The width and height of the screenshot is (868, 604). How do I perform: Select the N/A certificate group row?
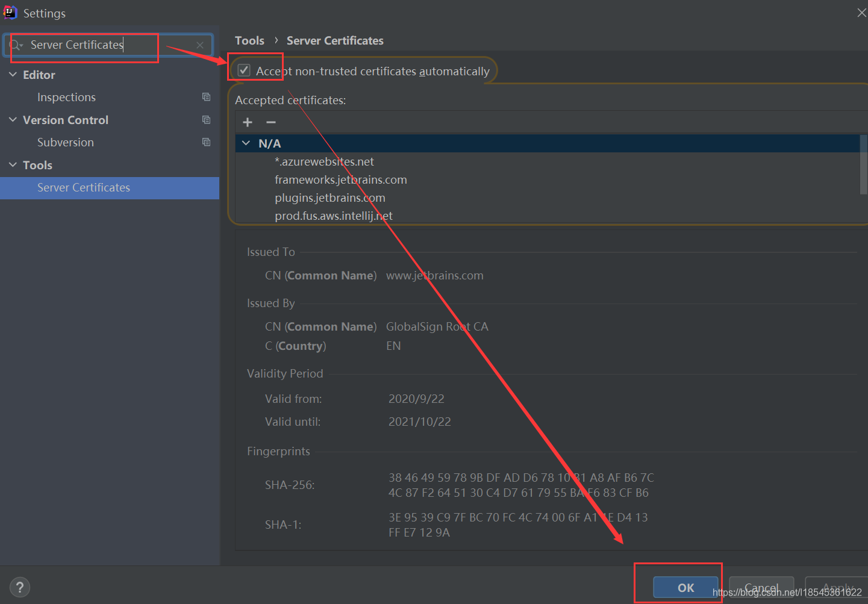548,143
